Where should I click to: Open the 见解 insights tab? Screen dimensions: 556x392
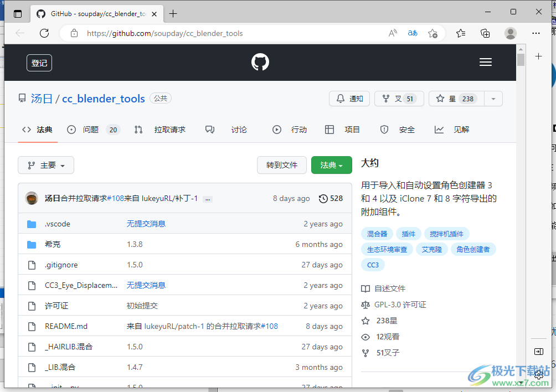point(452,130)
